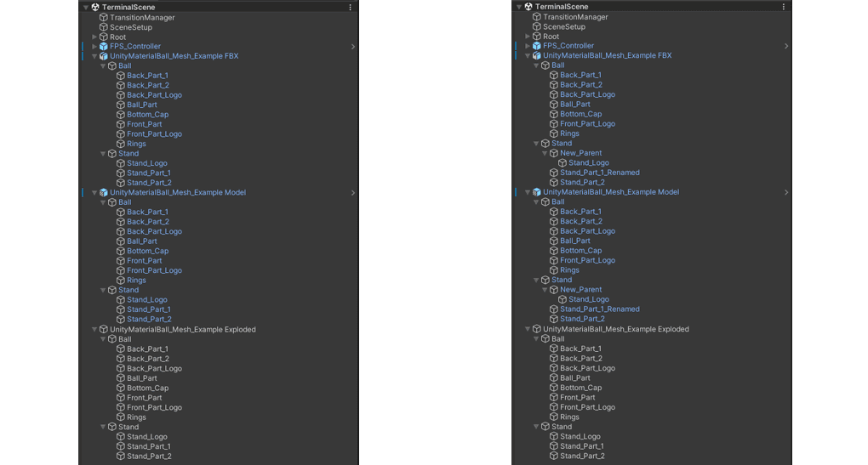Screen dimensions: 868x465
Task: Click Bottom_Cap icon under FBX in left hierarchy
Action: pos(121,115)
